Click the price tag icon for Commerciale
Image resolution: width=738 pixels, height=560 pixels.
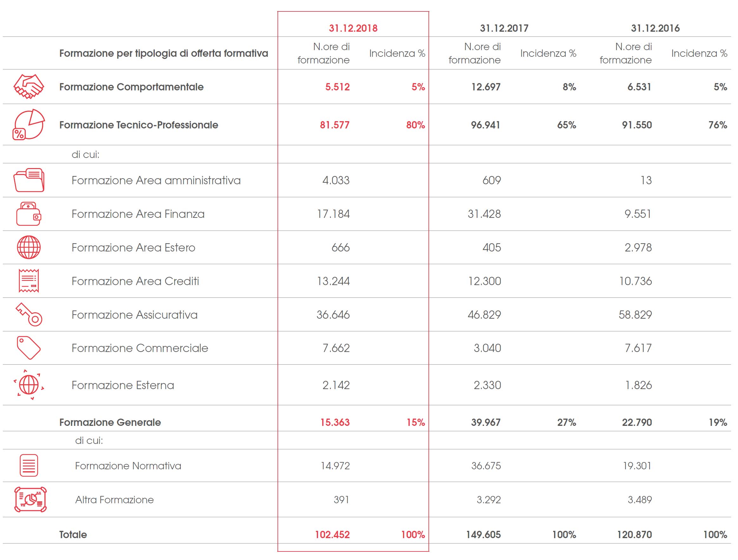click(x=29, y=348)
